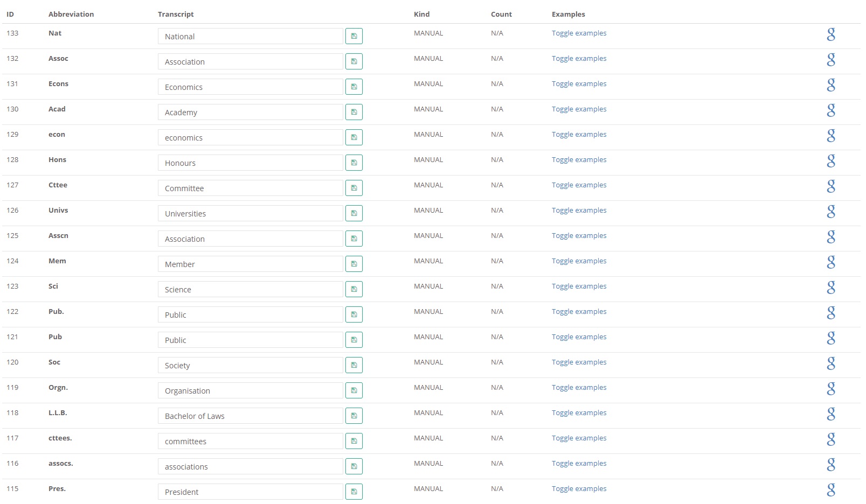Toggle examples for the Econs row
The height and width of the screenshot is (504, 866).
point(579,84)
